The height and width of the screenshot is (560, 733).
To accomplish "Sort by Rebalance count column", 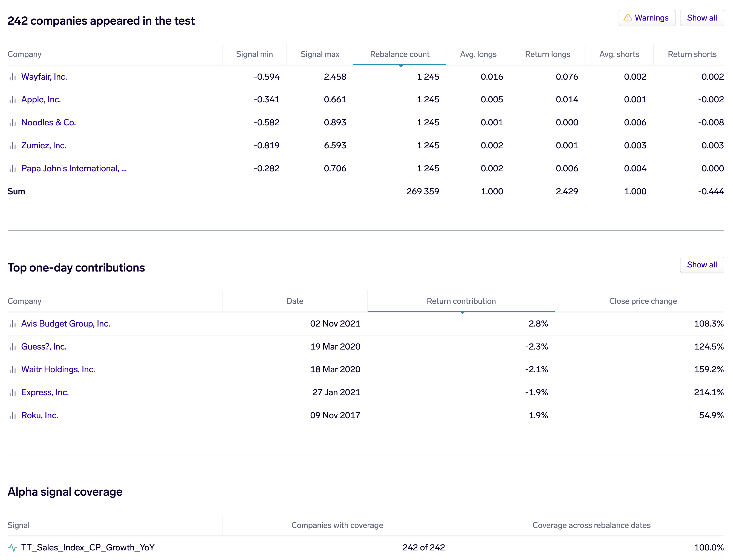I will (399, 54).
